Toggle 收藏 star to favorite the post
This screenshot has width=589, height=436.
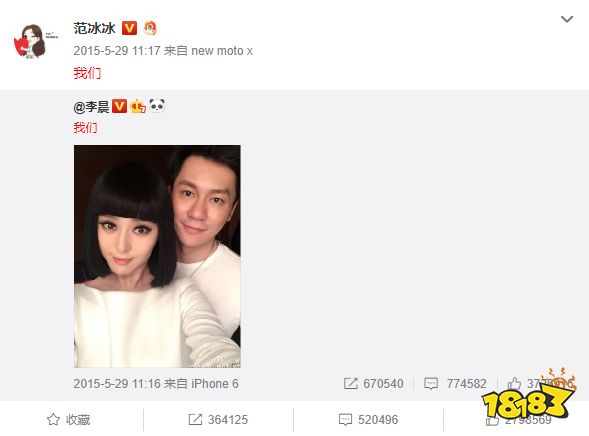pyautogui.click(x=68, y=419)
